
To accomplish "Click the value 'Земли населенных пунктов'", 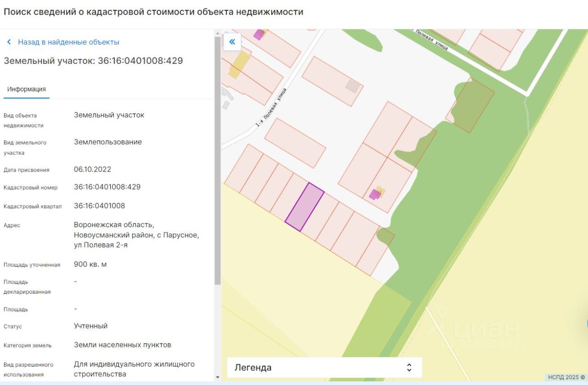I will click(122, 345).
